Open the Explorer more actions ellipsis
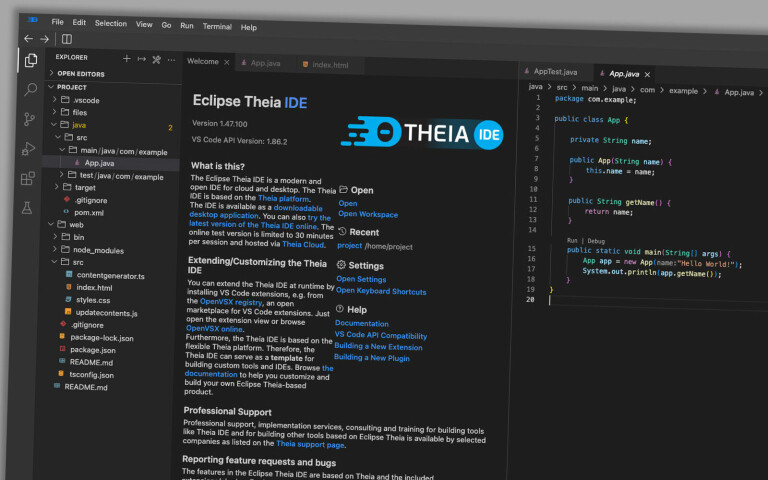 (x=171, y=60)
